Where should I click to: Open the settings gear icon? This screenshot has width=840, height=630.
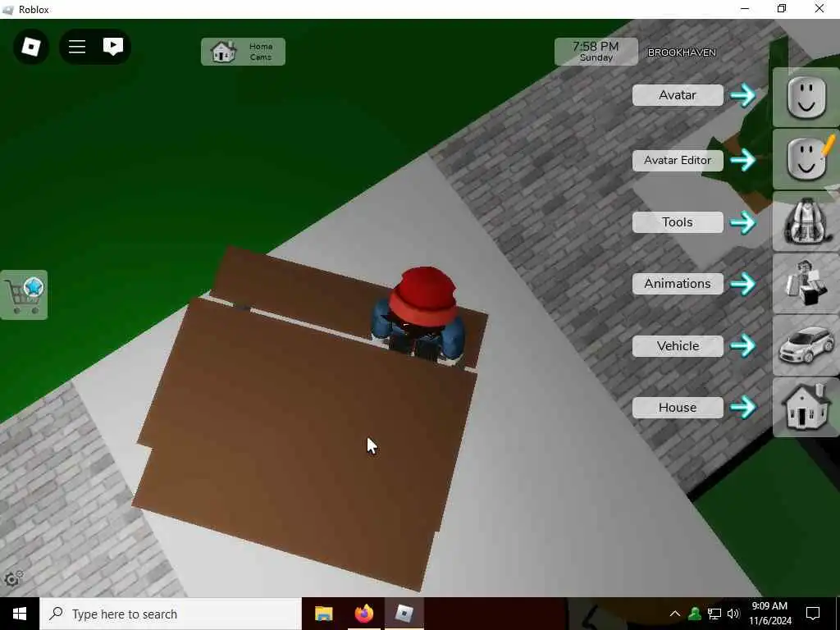[13, 579]
